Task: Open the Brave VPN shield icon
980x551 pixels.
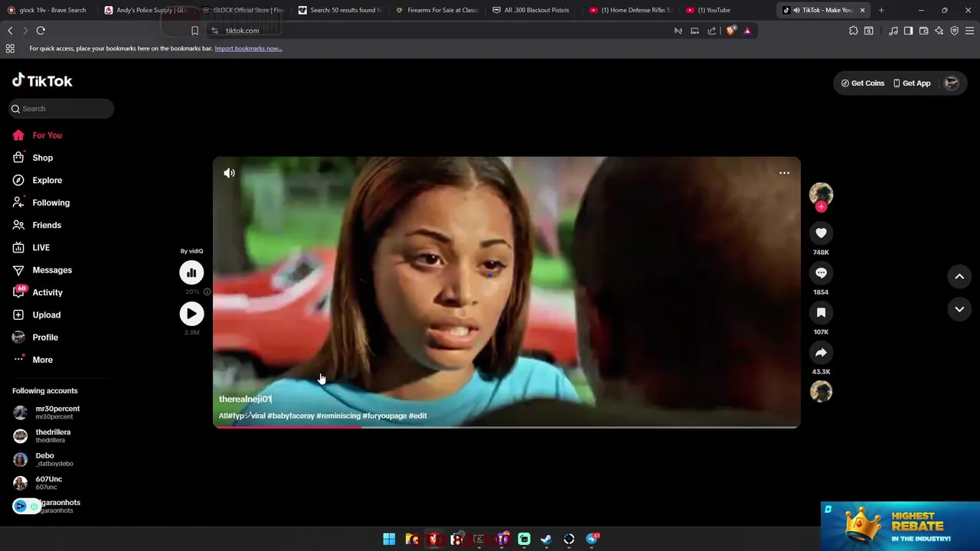Action: click(954, 31)
